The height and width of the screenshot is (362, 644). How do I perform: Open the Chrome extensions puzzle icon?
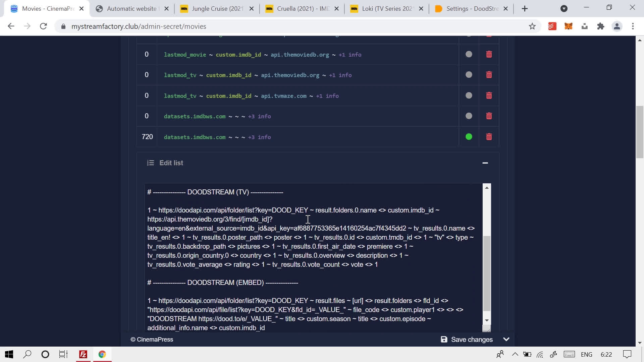601,26
